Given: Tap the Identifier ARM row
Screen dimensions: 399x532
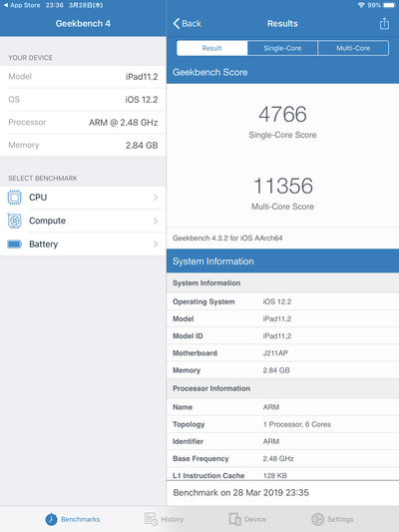Looking at the screenshot, I should 282,441.
